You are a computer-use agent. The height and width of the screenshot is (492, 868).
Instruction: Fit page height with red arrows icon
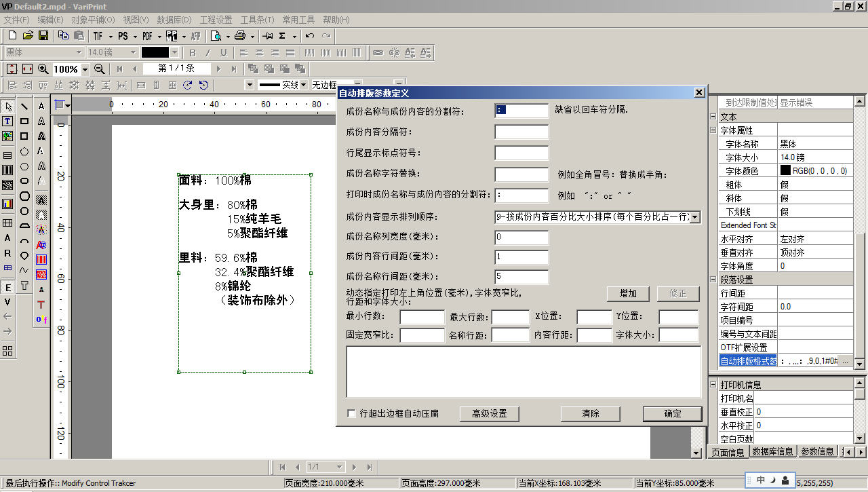tap(12, 69)
